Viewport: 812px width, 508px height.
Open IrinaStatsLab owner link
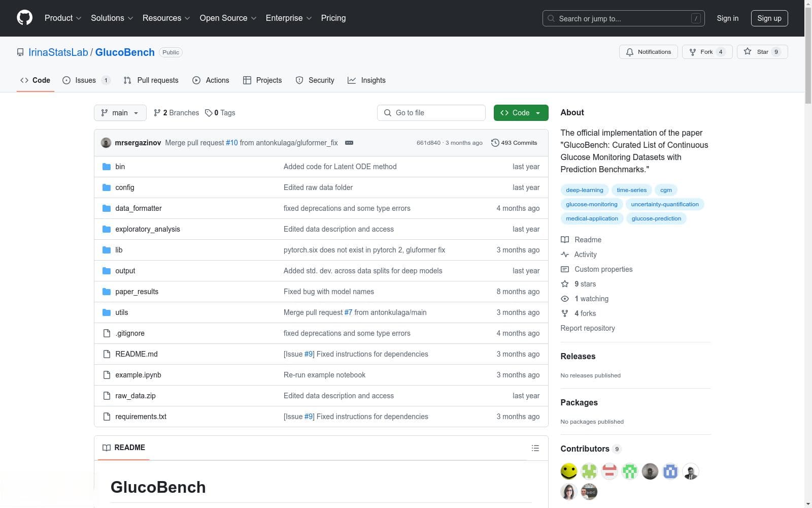coord(58,52)
